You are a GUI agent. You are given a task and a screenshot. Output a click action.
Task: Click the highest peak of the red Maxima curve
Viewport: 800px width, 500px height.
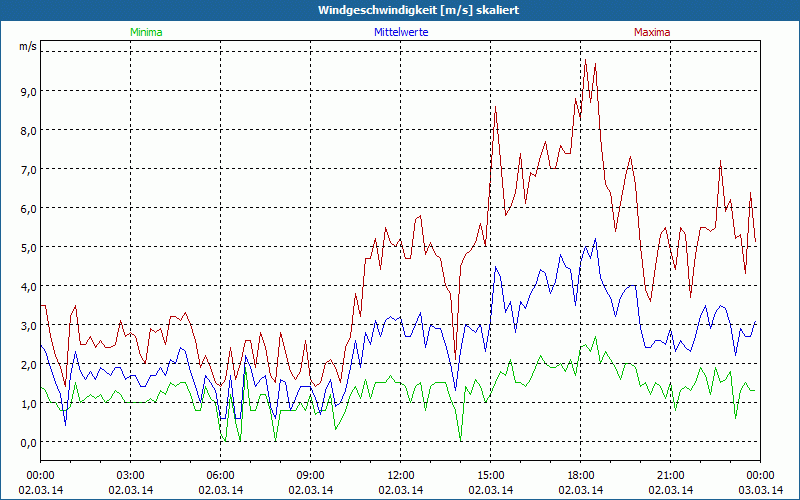(x=585, y=62)
